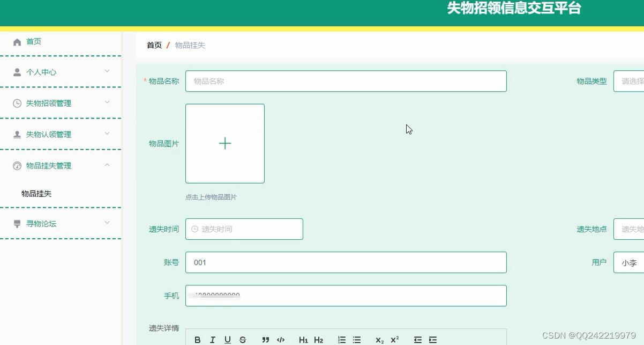Open the 失物招领管理 sidebar menu
This screenshot has width=644, height=345.
click(x=61, y=103)
